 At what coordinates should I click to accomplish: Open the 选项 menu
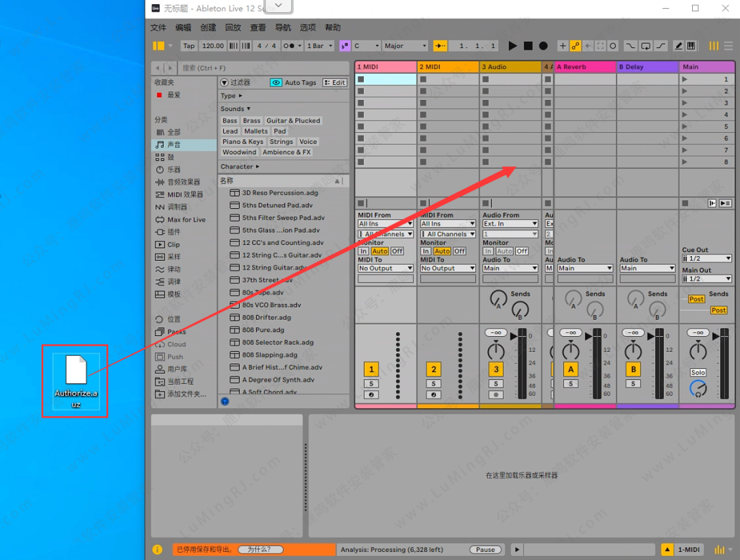pos(308,27)
